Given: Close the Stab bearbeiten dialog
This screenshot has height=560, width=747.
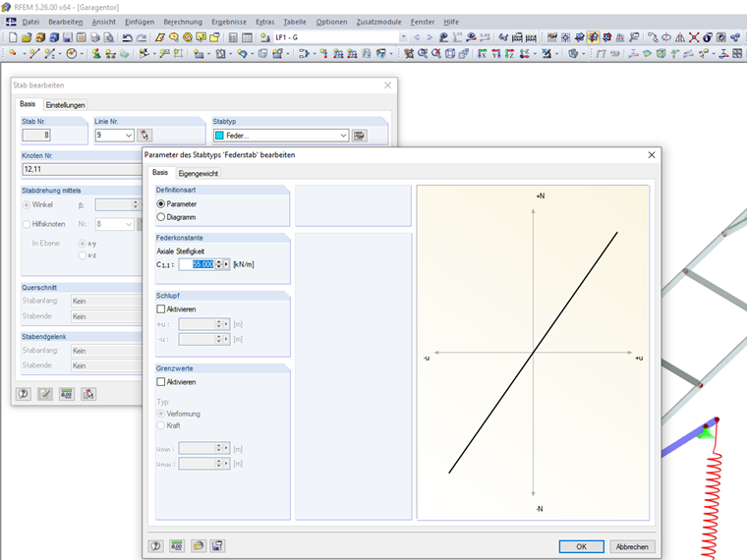Looking at the screenshot, I should [388, 85].
